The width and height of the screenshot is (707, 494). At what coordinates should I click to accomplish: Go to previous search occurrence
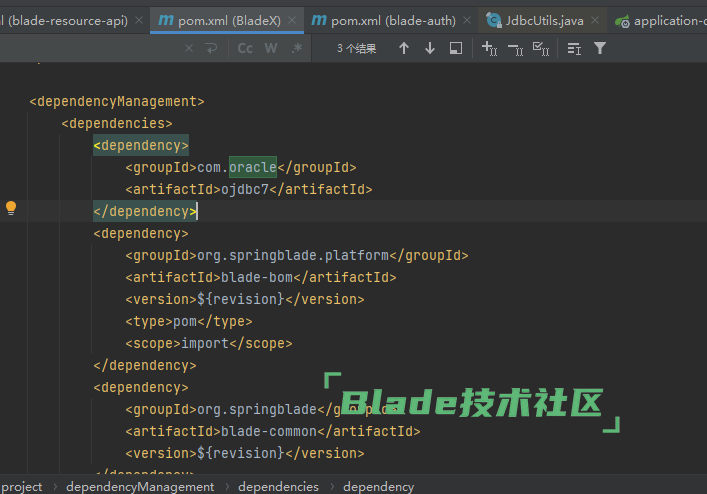pos(404,48)
